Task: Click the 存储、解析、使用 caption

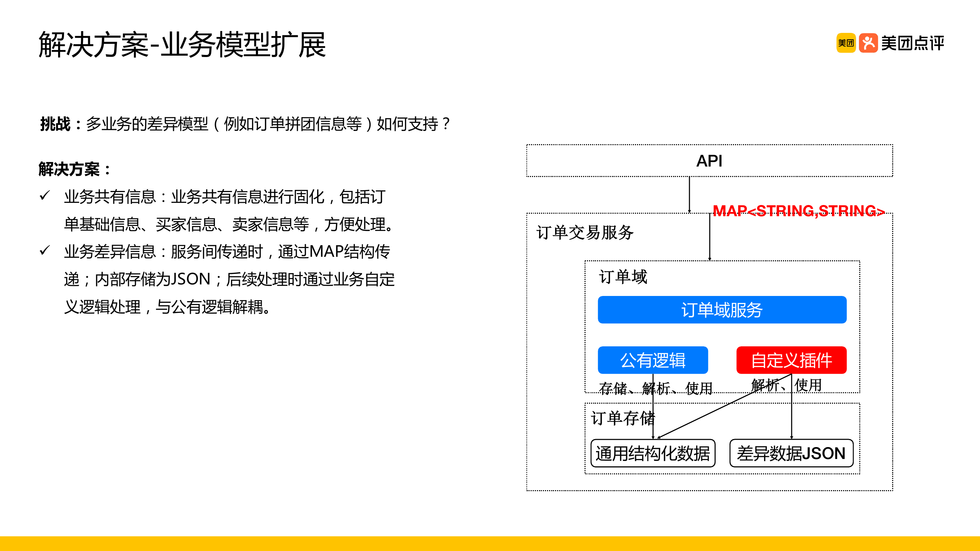Action: click(x=656, y=388)
